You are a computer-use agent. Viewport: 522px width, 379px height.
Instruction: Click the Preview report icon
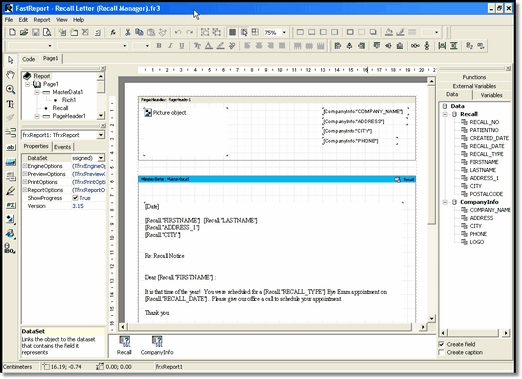click(x=47, y=32)
